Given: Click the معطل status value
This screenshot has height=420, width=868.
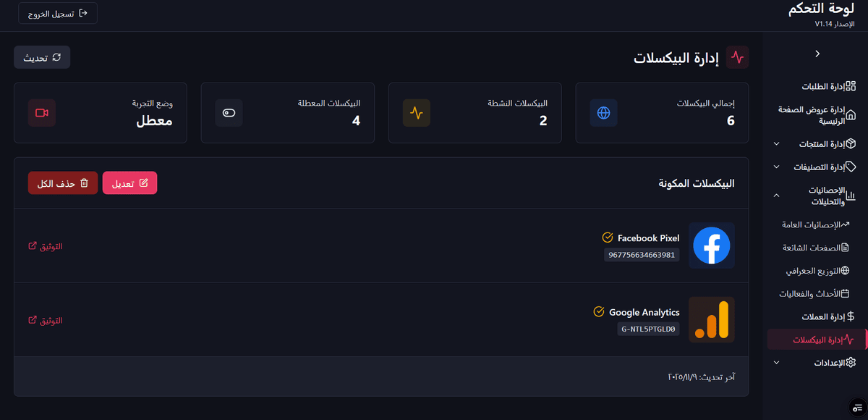Looking at the screenshot, I should pos(154,121).
